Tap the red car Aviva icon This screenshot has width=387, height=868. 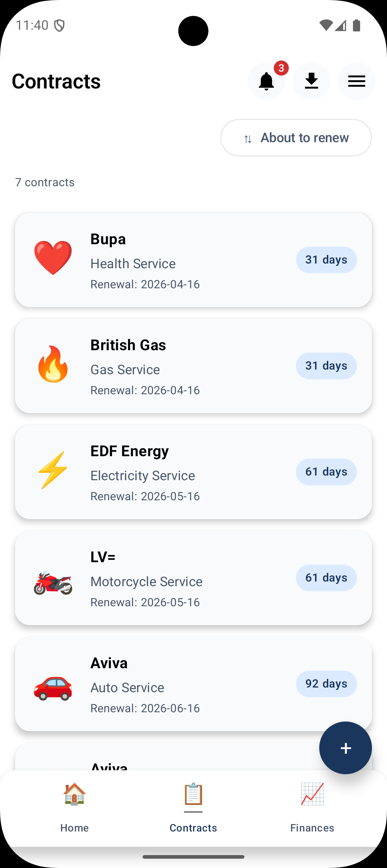[53, 688]
